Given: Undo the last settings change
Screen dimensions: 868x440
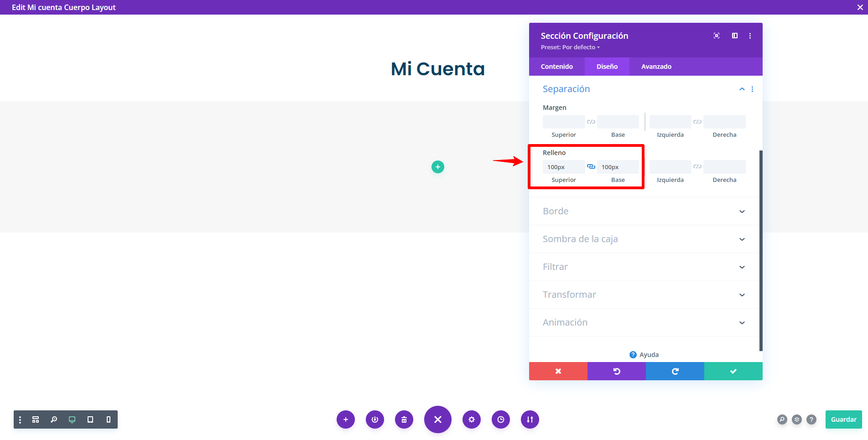Looking at the screenshot, I should coord(617,371).
